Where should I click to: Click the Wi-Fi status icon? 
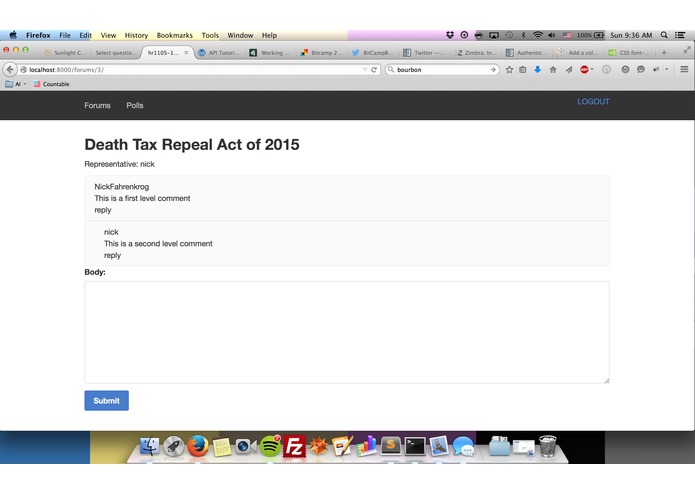pyautogui.click(x=538, y=35)
